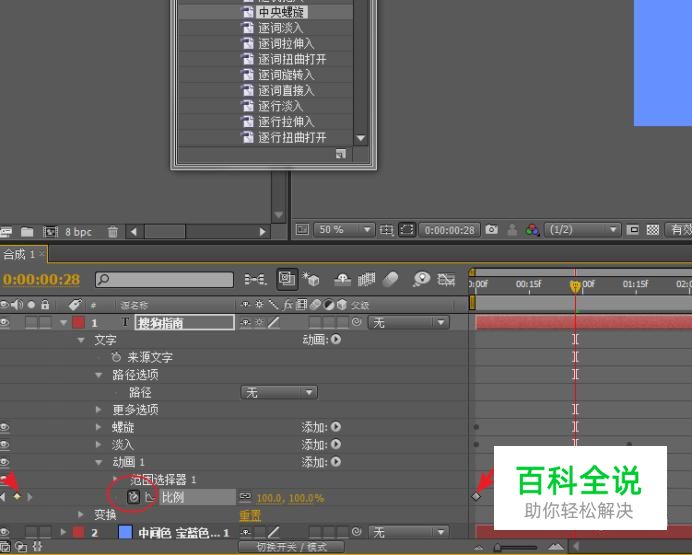This screenshot has width=692, height=555.
Task: Collapse the 文字 property group
Action: coord(81,340)
